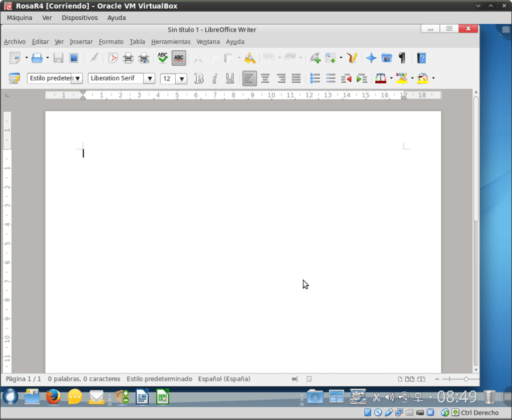The height and width of the screenshot is (420, 512).
Task: Open the font size dropdown
Action: 181,78
